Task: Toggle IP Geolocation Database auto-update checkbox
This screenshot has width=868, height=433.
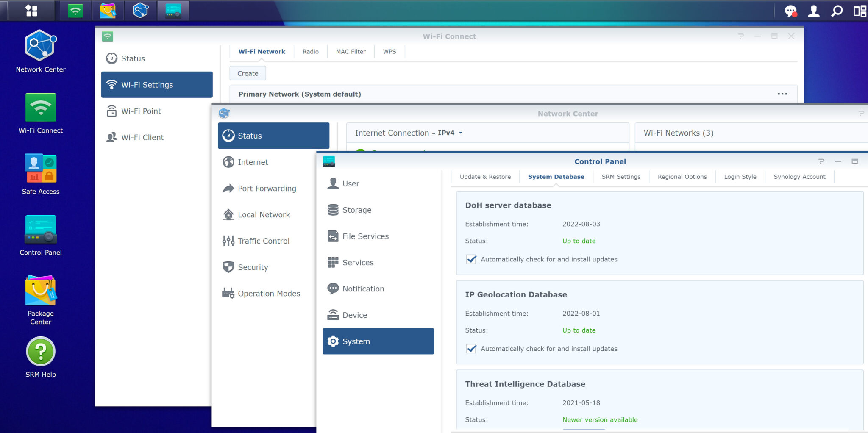Action: [471, 349]
